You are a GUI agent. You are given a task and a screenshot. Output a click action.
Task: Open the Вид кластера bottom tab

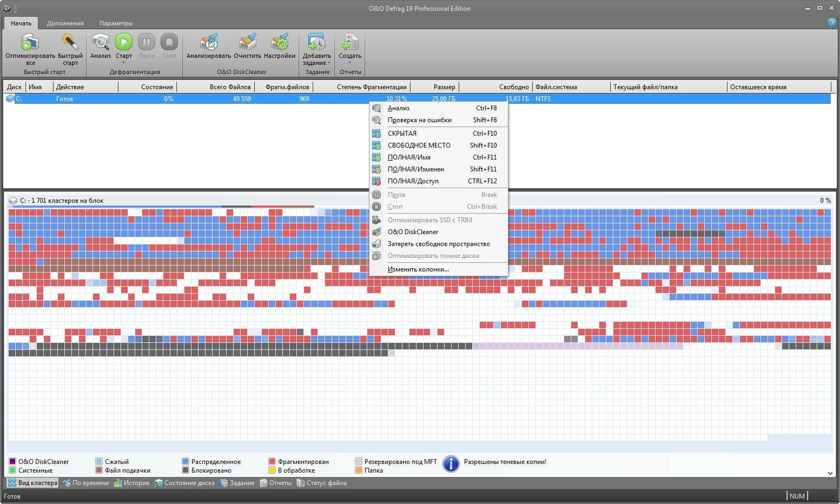32,483
